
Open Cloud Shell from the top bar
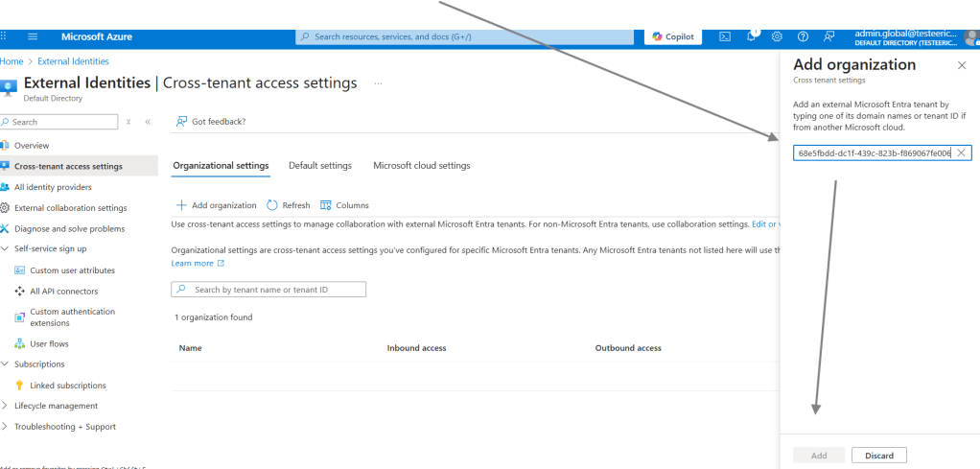coord(725,36)
